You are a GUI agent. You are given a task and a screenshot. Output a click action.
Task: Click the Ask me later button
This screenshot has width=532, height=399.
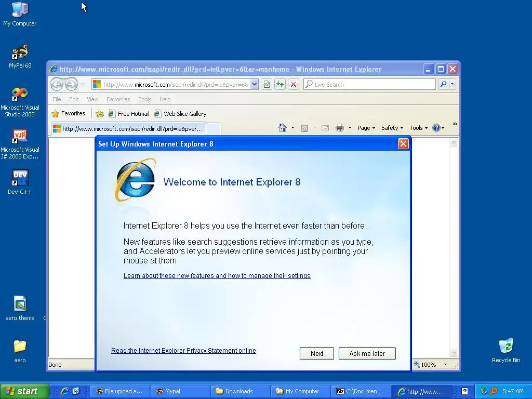pos(367,353)
